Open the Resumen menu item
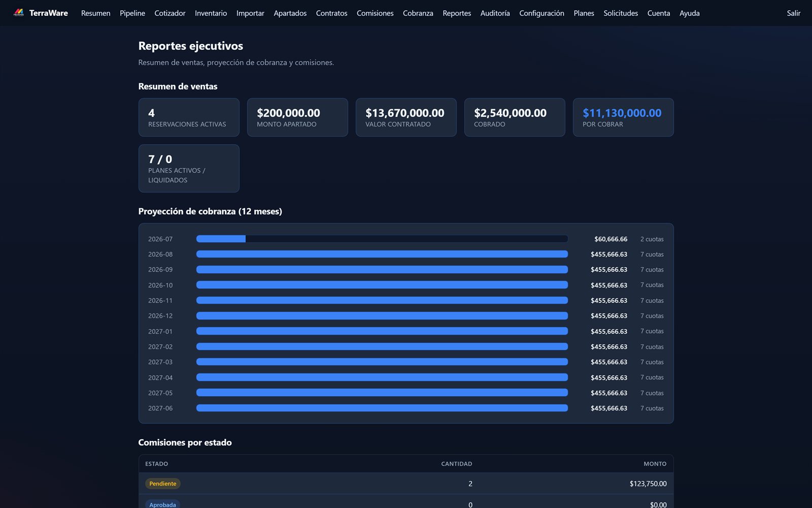Screen dimensions: 812x508 point(95,13)
